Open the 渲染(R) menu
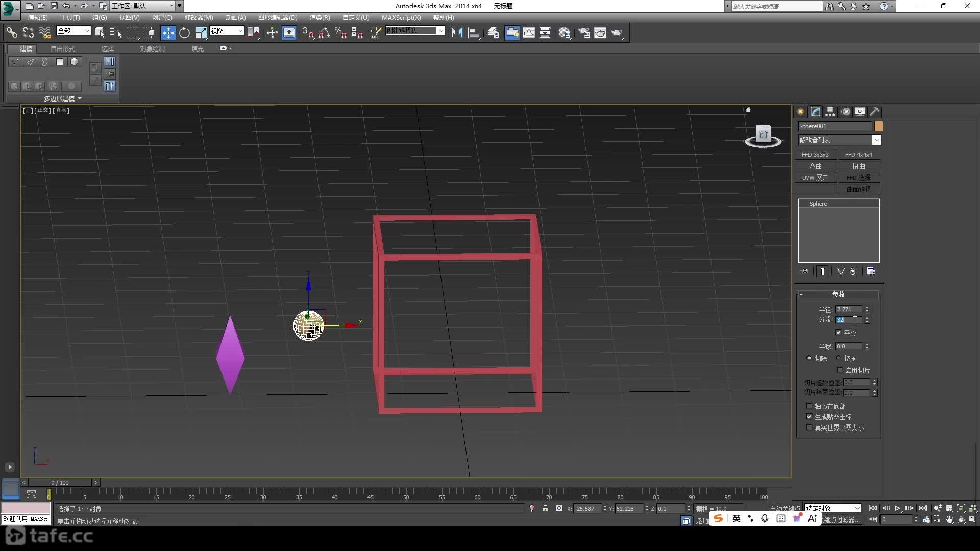Viewport: 980px width, 551px height. click(x=320, y=17)
